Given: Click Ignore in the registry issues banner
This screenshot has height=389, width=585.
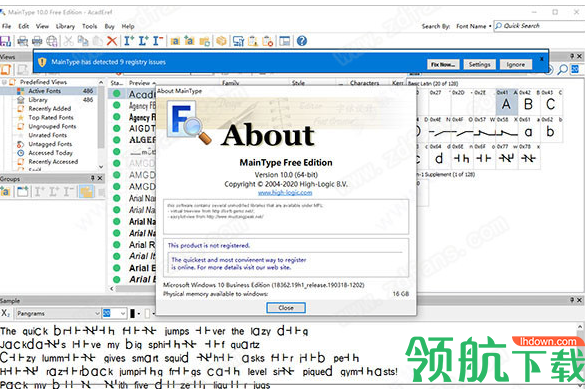Looking at the screenshot, I should coord(516,65).
